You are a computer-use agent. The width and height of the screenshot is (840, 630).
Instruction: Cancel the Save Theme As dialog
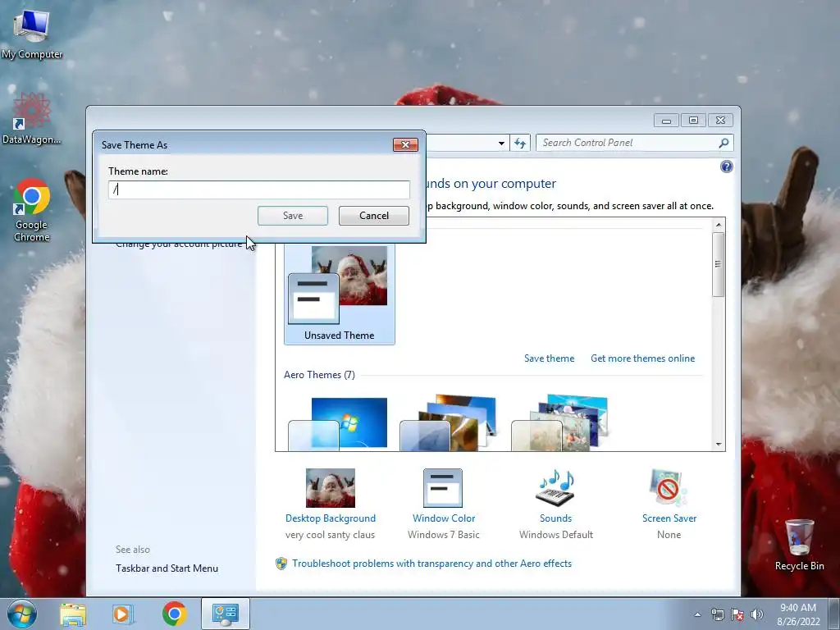374,216
